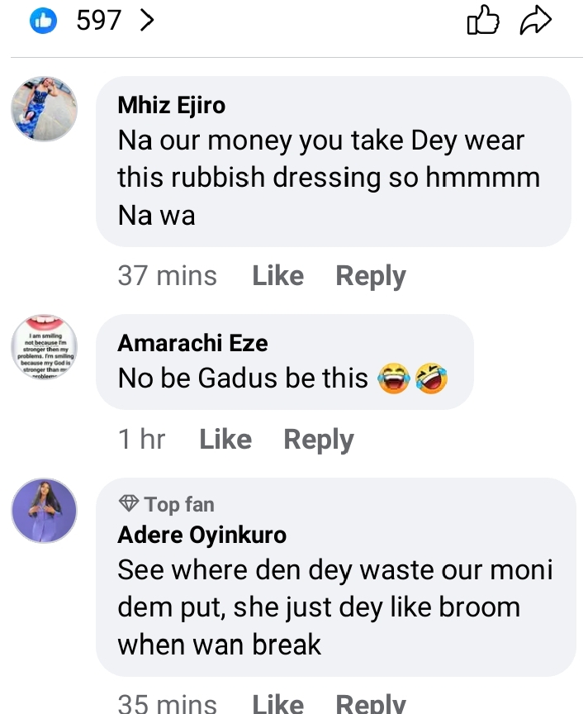Tap the Share arrow icon
This screenshot has width=588, height=714.
click(x=535, y=21)
